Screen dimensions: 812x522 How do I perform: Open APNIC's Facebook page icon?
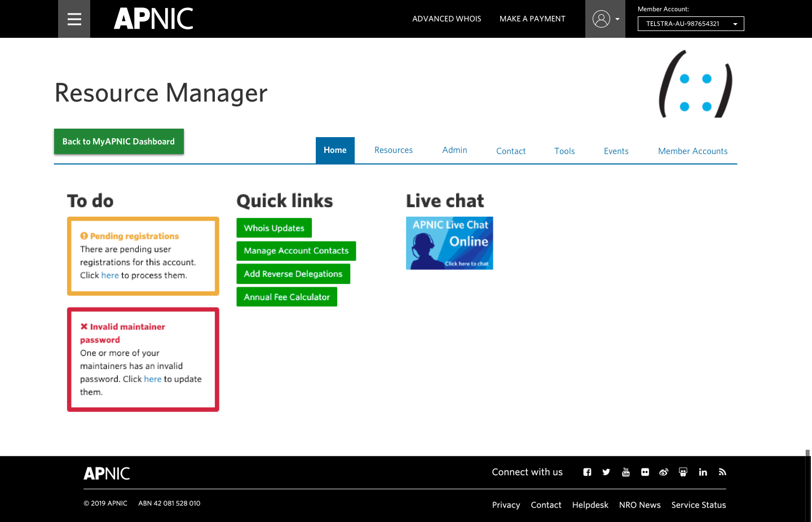click(x=587, y=472)
